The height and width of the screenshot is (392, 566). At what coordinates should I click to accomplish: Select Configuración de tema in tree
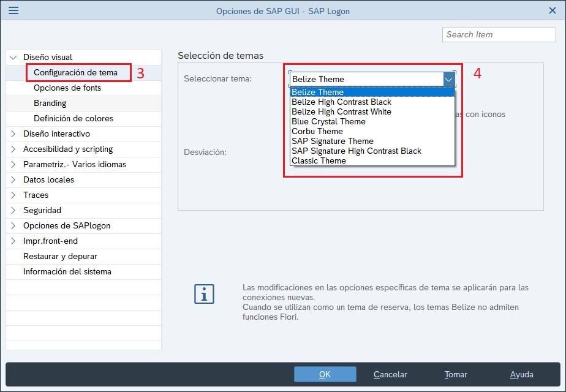pos(75,72)
